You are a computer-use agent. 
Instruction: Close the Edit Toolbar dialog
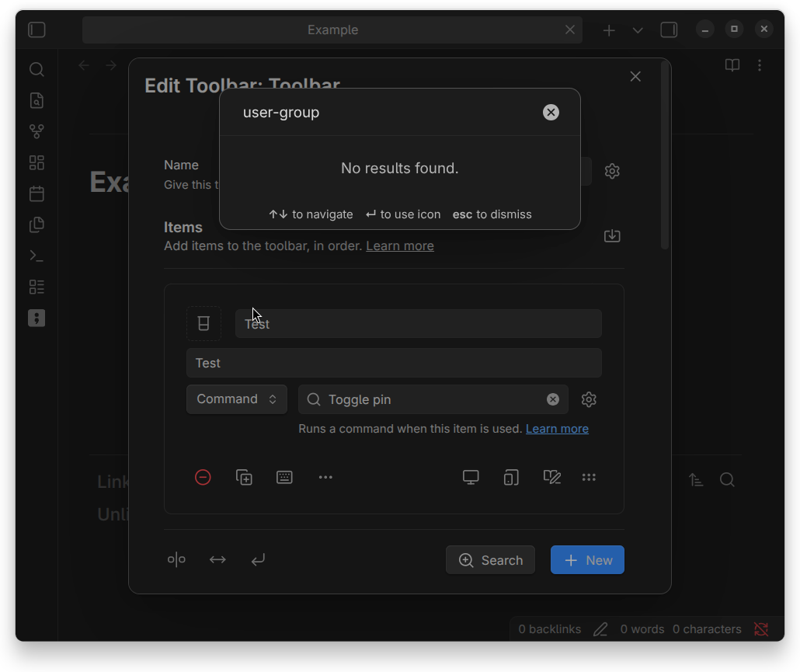(635, 77)
